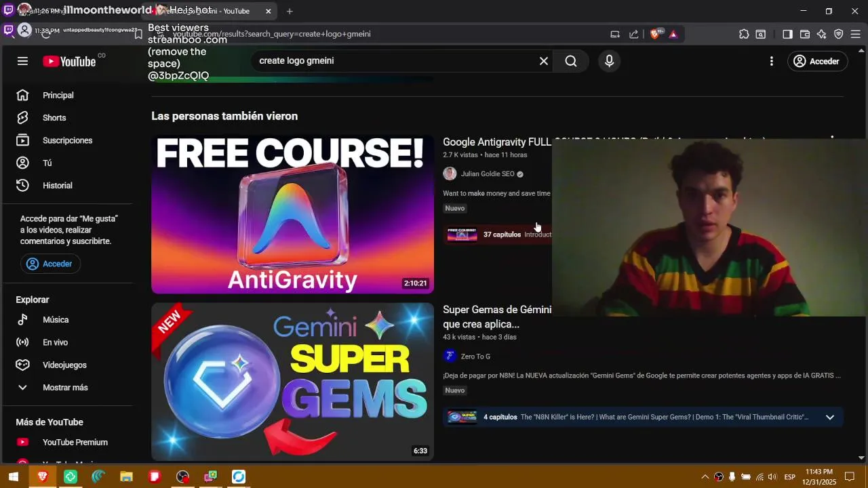
Task: Open the YouTube hamburger guide menu
Action: pos(22,61)
